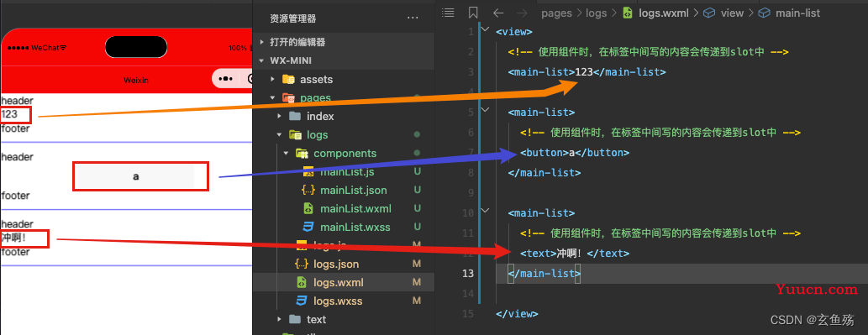Expand the text folder arrow
The width and height of the screenshot is (868, 335).
click(x=279, y=320)
